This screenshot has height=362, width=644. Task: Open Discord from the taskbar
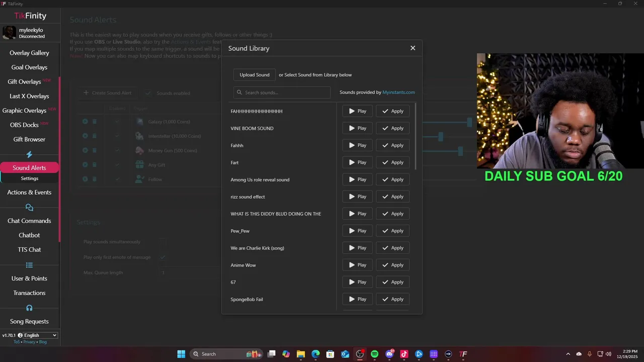[x=389, y=354]
